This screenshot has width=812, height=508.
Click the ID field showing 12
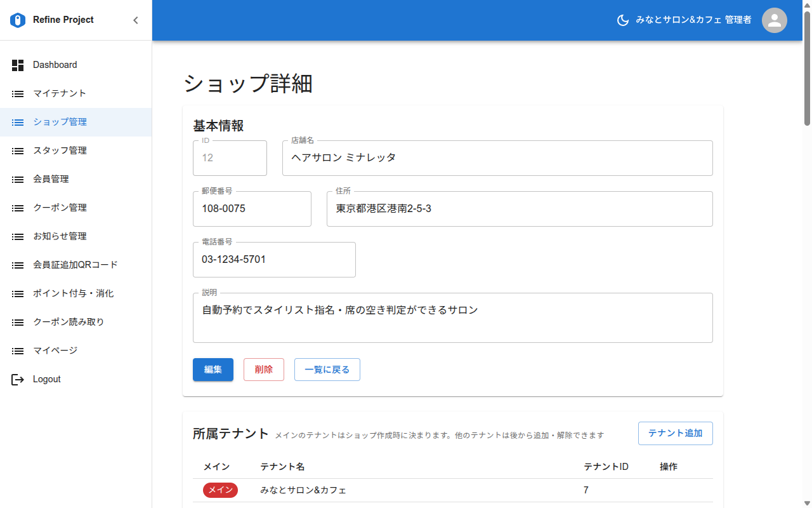pos(230,157)
